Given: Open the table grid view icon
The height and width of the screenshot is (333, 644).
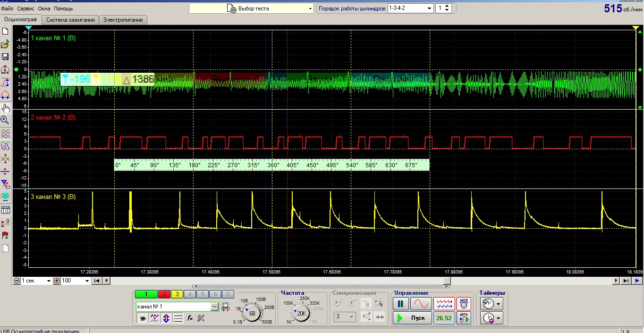Looking at the screenshot, I should click(5, 210).
